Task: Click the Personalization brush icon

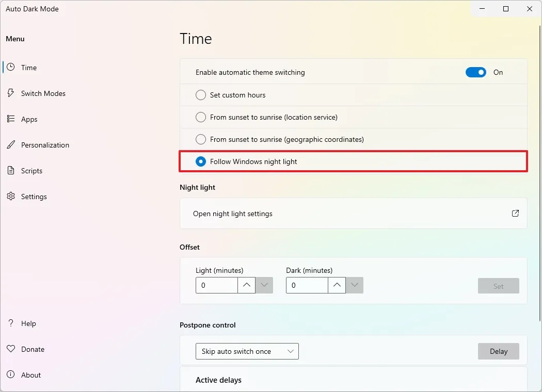Action: tap(10, 144)
